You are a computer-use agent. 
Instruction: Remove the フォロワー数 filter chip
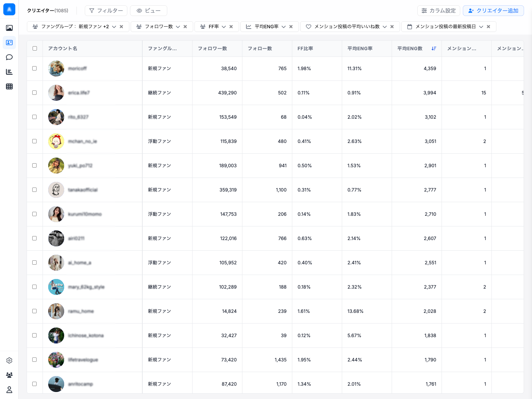tap(185, 27)
